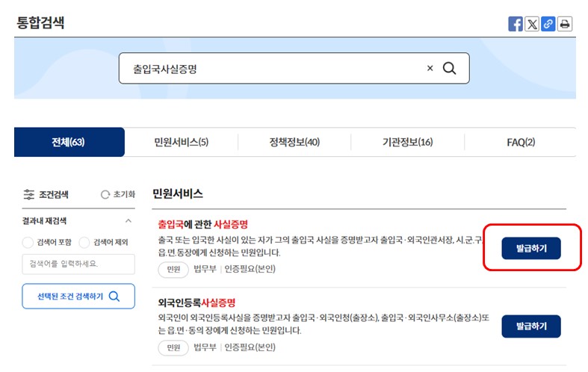This screenshot has width=588, height=372.
Task: Click the 민원서비스 section heading
Action: coord(178,194)
